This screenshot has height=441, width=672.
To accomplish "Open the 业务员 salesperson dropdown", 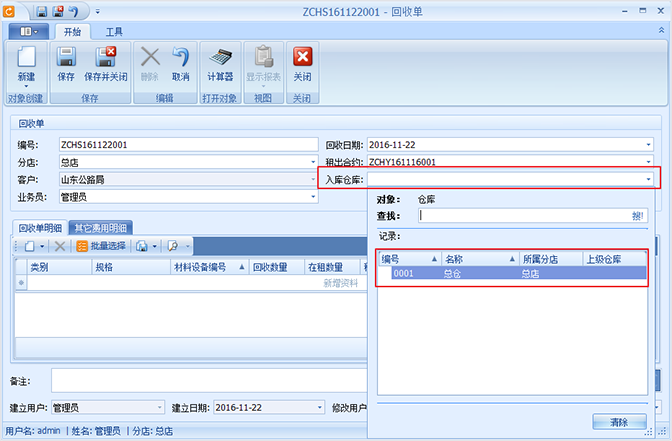I will click(312, 197).
